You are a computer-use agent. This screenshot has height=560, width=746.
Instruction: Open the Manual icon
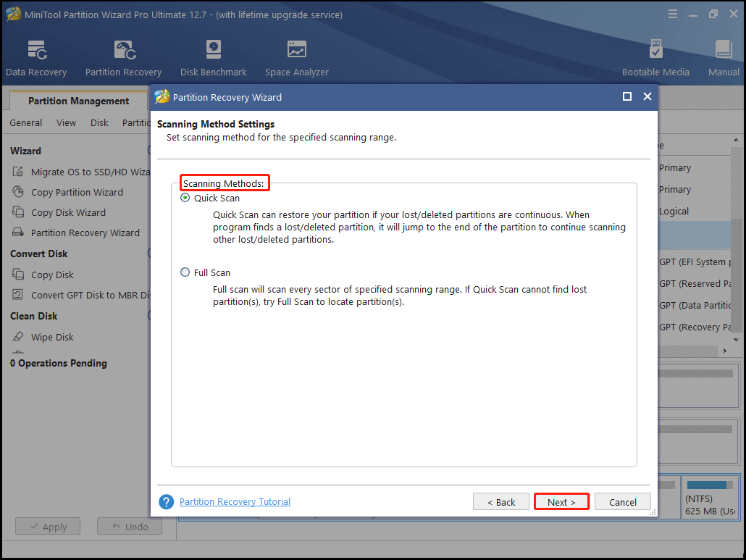(x=723, y=49)
